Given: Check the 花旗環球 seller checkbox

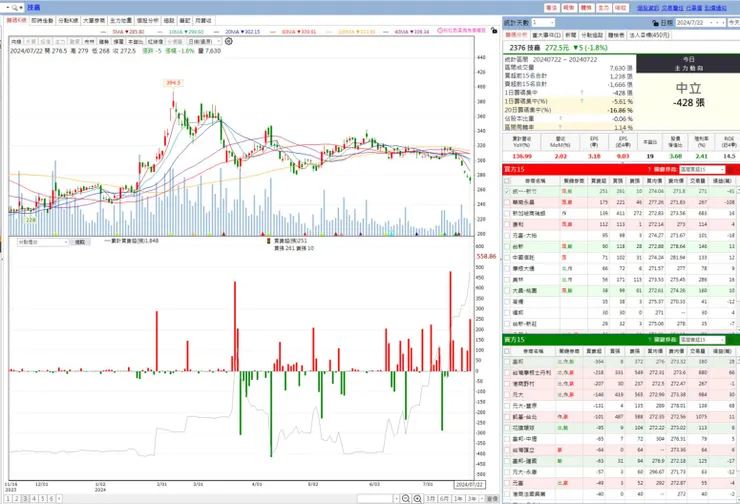Looking at the screenshot, I should (507, 428).
